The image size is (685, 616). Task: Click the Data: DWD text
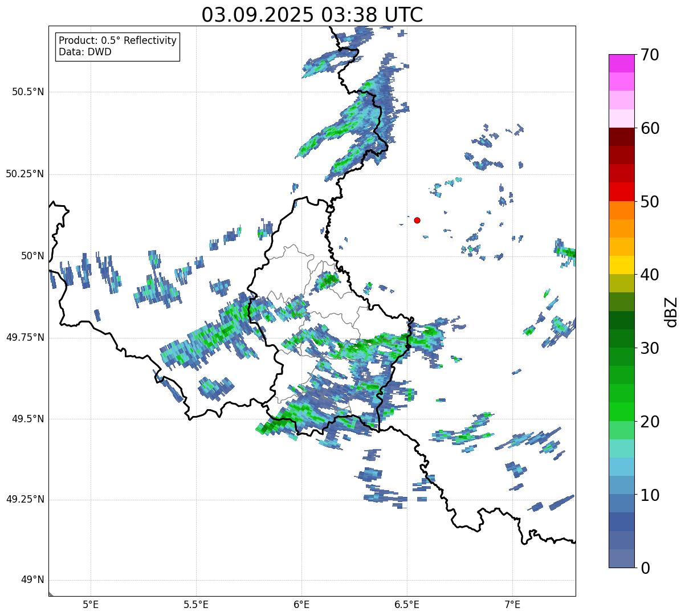tap(85, 52)
